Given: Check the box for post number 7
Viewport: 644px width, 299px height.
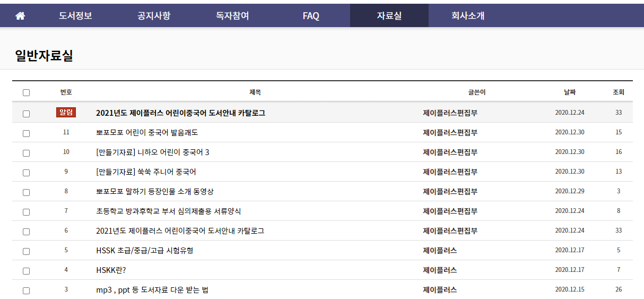Looking at the screenshot, I should (26, 212).
